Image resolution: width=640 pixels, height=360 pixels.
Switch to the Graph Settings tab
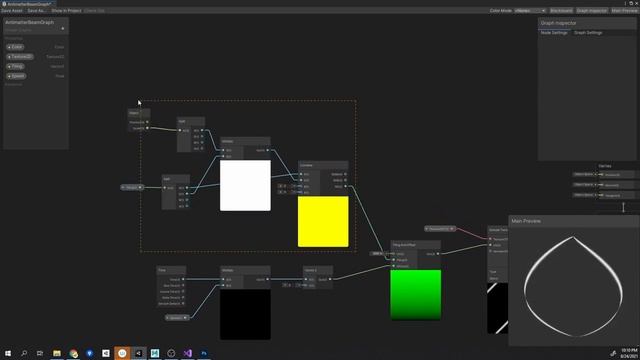(x=588, y=33)
